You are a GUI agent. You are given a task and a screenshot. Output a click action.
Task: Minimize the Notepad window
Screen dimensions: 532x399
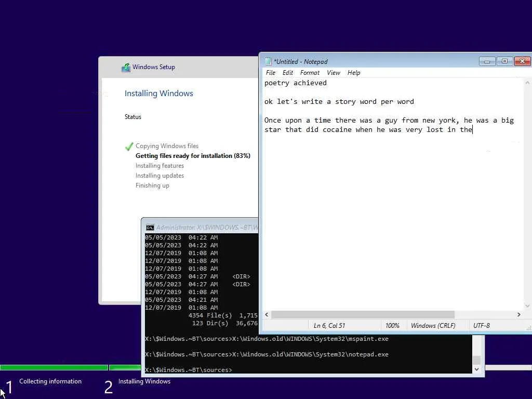pyautogui.click(x=487, y=61)
